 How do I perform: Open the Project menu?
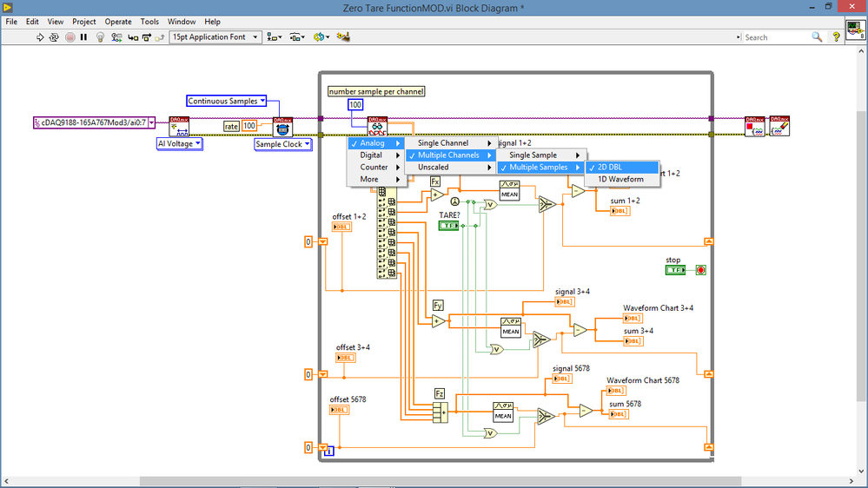[84, 22]
